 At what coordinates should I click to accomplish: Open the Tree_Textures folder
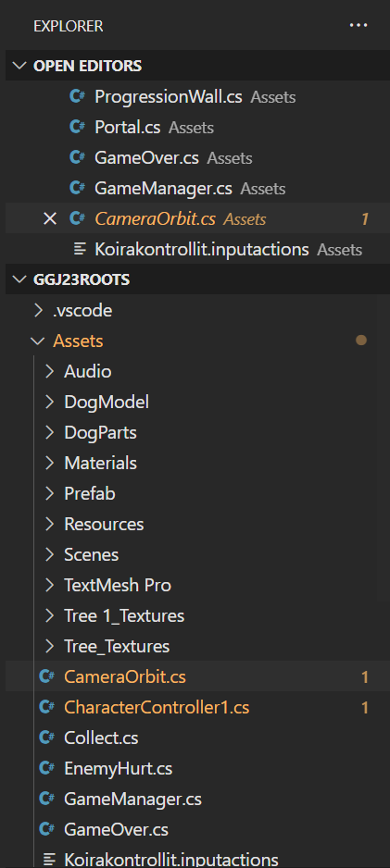click(x=117, y=646)
